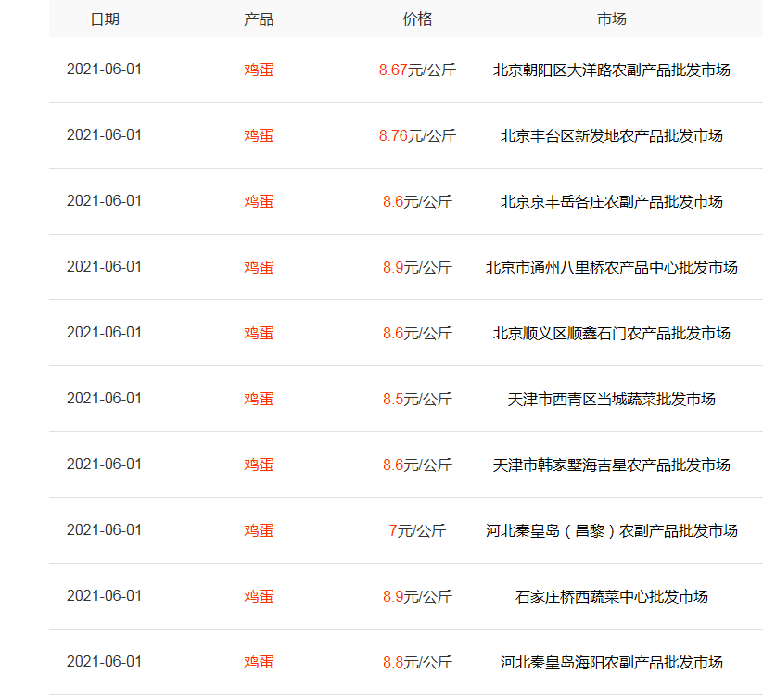Viewport: 763px width, 700px height.
Task: Open 鸡蛋 link in the 北京丰台区新发地 row
Action: tap(259, 135)
